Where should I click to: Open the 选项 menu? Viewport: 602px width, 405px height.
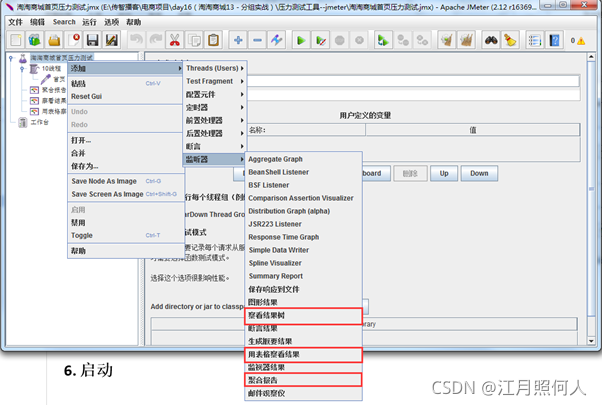111,22
